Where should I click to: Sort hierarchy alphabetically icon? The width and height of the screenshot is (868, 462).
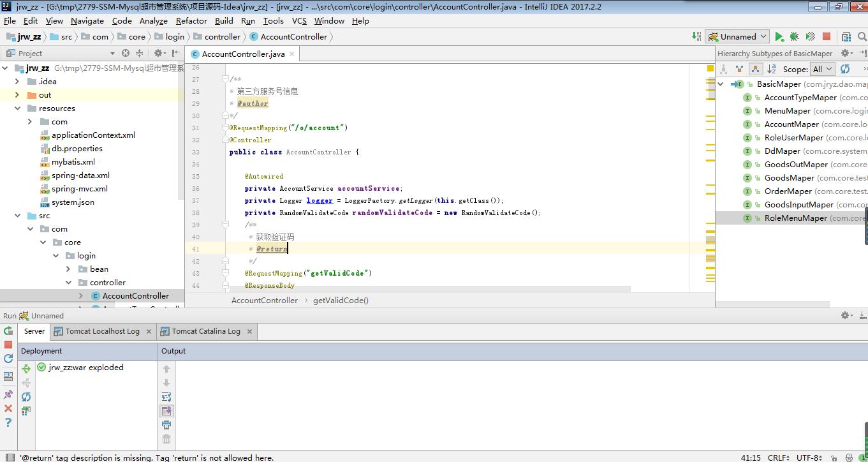tap(772, 69)
